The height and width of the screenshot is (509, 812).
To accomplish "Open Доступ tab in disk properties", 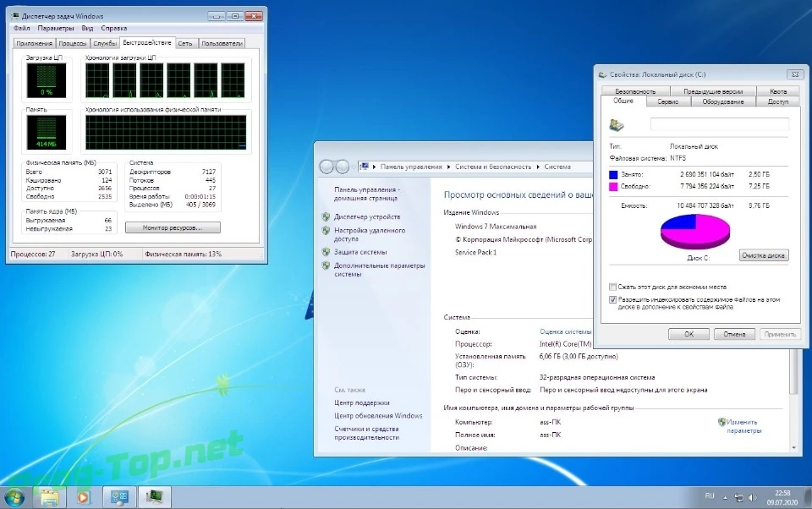I will (778, 101).
